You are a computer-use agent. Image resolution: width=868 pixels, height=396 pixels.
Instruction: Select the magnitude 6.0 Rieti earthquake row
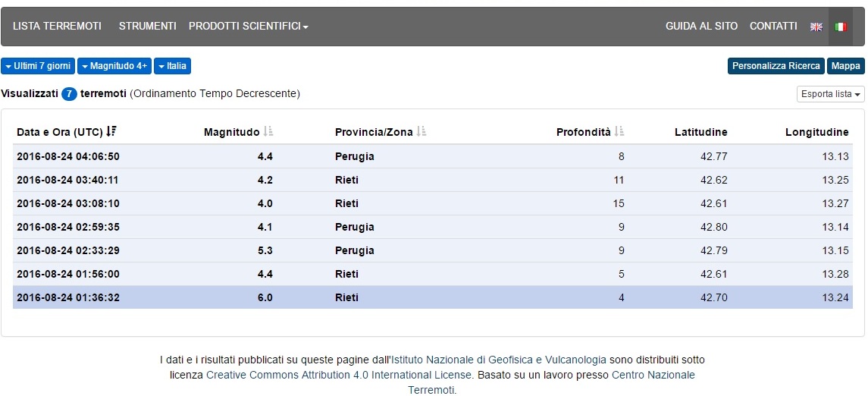tap(432, 297)
